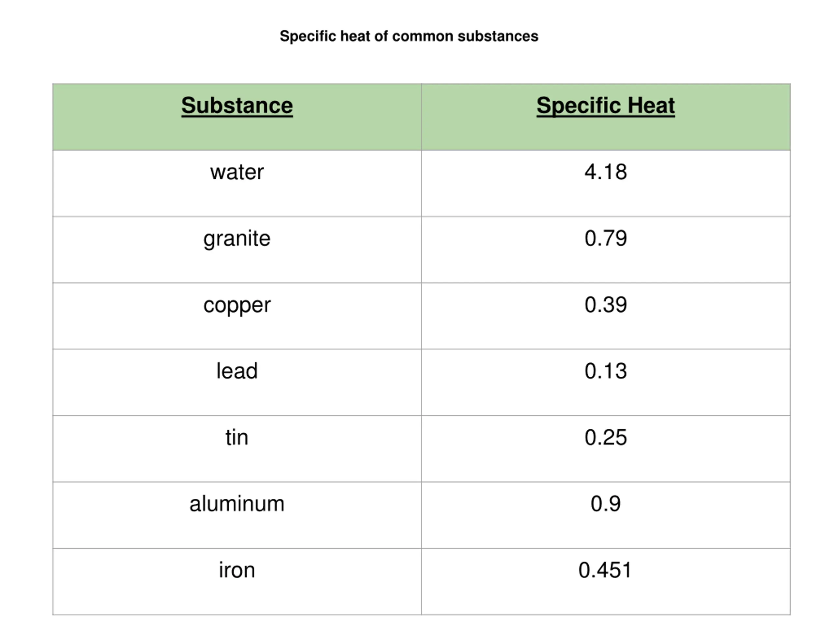Click the 0.25 value cell

coord(606,449)
